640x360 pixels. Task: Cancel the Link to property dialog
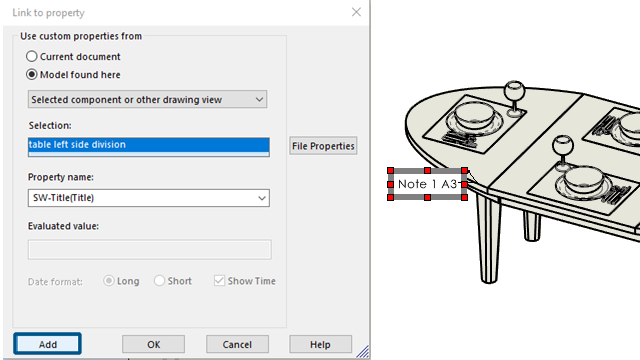[237, 344]
